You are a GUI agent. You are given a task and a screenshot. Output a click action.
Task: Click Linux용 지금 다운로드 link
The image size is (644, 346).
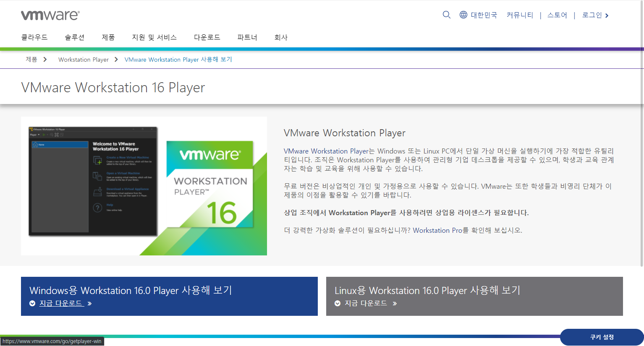point(366,303)
